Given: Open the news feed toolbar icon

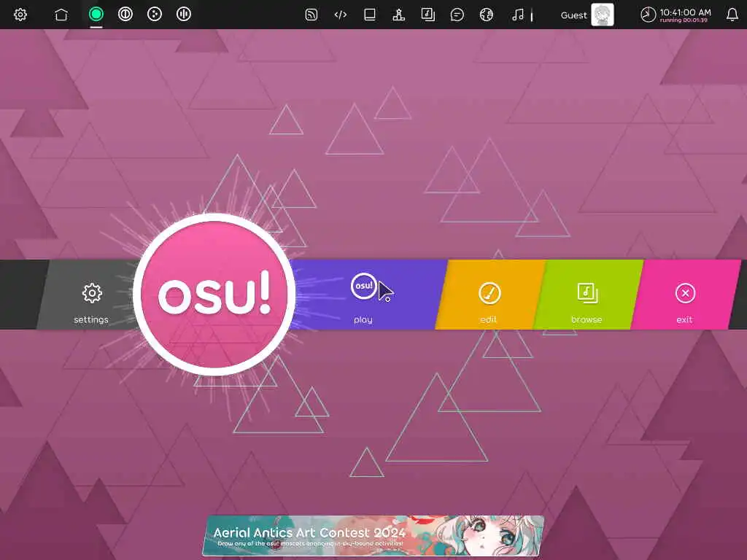Looking at the screenshot, I should [x=311, y=15].
